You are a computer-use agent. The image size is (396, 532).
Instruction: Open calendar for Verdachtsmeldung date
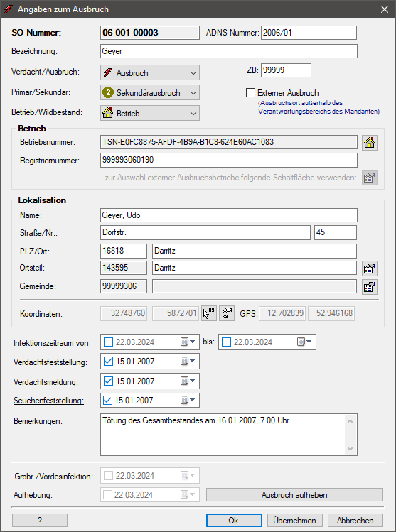pyautogui.click(x=188, y=381)
